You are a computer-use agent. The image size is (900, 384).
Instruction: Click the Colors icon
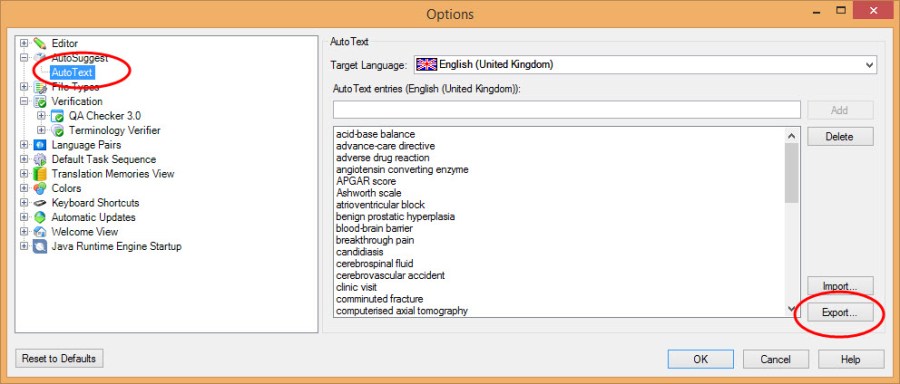point(40,188)
